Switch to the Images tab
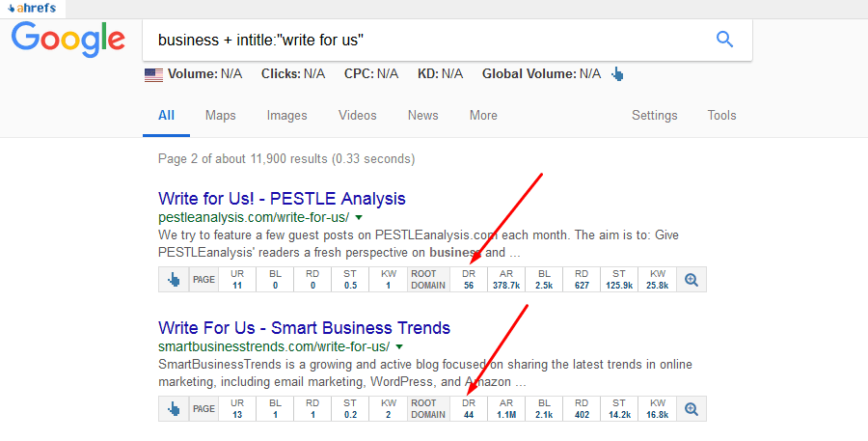Image resolution: width=868 pixels, height=441 pixels. [x=286, y=115]
